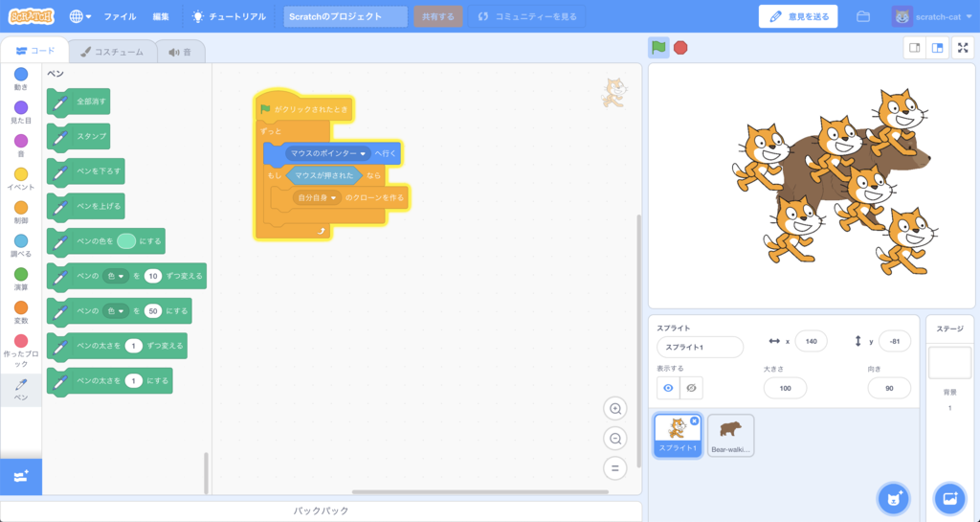Select the スプライト1 sprite thumbnail

[x=678, y=436]
